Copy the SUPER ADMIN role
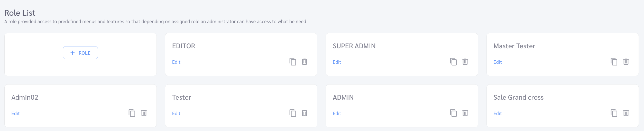 point(453,62)
